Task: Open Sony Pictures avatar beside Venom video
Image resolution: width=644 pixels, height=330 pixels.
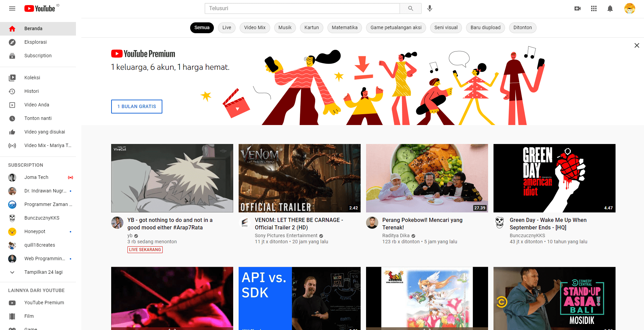Action: tap(245, 223)
